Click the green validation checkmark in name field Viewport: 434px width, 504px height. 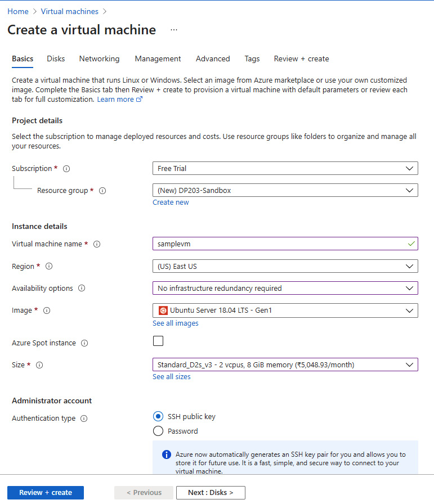point(411,244)
